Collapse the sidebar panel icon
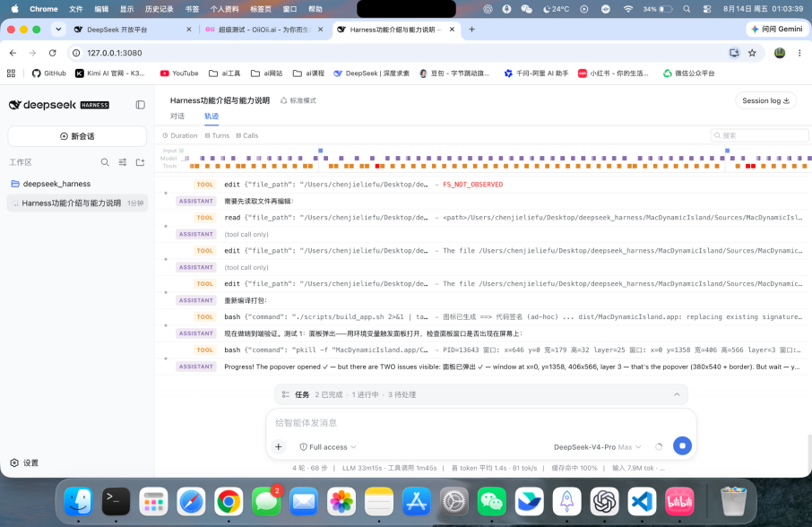The width and height of the screenshot is (812, 527). pyautogui.click(x=141, y=105)
